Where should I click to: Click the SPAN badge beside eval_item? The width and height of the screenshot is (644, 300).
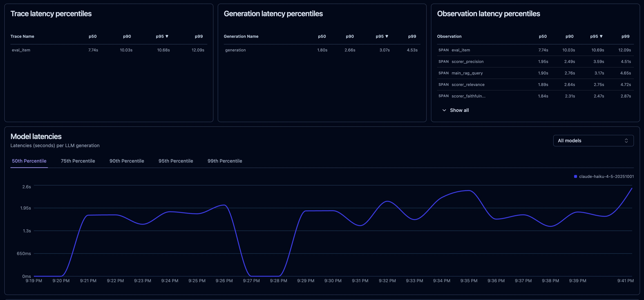pyautogui.click(x=444, y=50)
